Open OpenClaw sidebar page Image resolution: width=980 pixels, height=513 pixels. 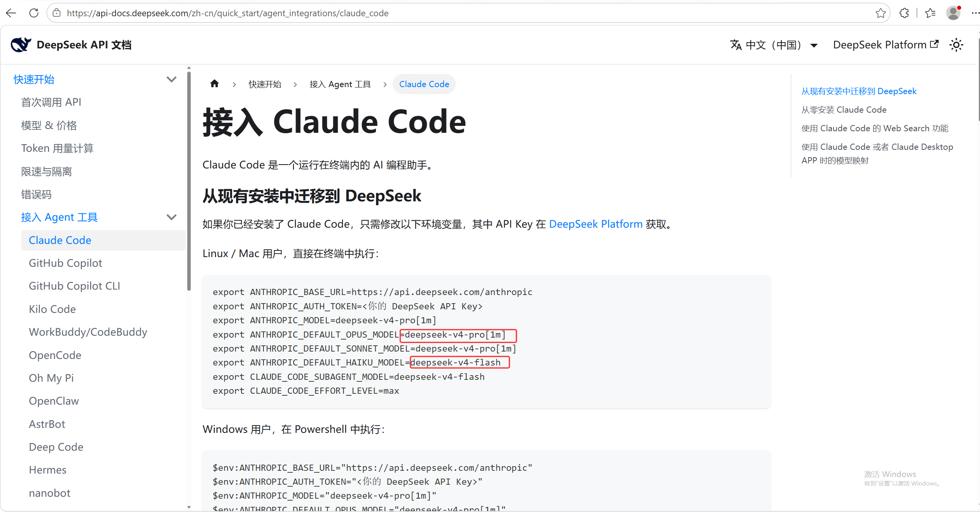pos(54,401)
